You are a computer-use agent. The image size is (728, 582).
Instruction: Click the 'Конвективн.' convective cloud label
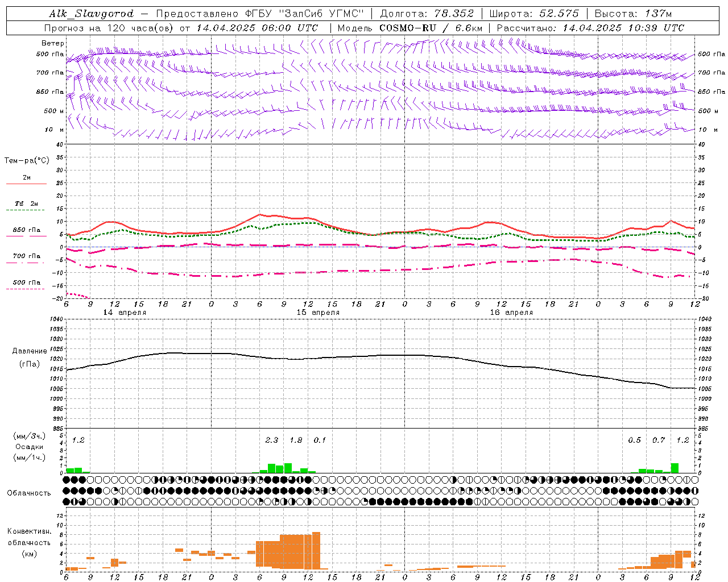[29, 531]
